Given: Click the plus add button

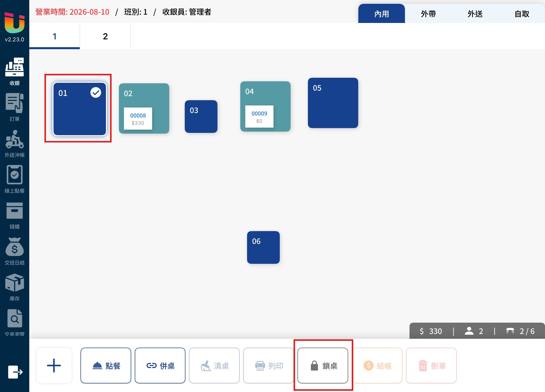Looking at the screenshot, I should click(x=54, y=365).
